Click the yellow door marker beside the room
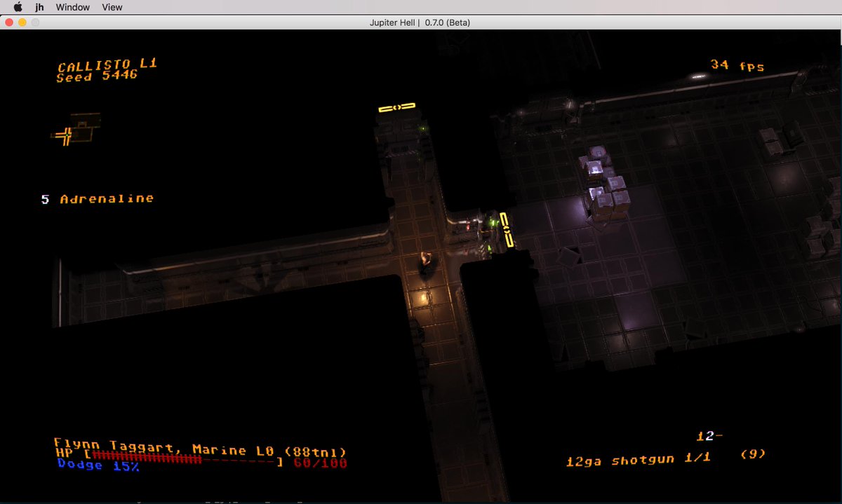The width and height of the screenshot is (842, 504). pyautogui.click(x=507, y=230)
